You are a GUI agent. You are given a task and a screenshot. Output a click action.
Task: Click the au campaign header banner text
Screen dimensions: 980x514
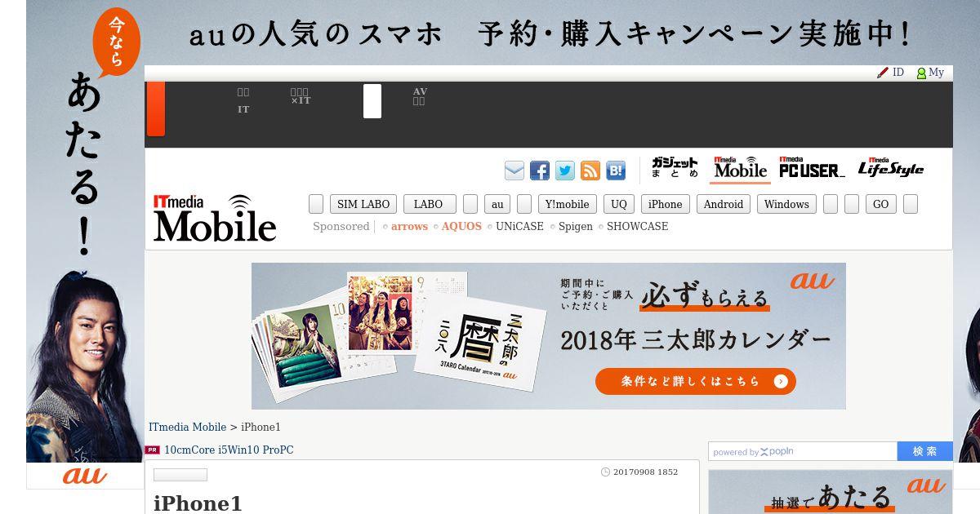(x=549, y=34)
